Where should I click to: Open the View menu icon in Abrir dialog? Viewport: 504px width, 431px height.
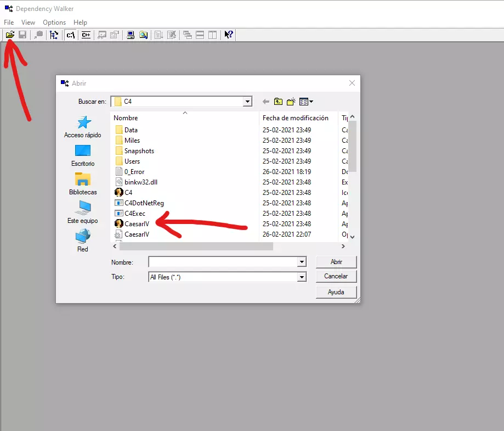pos(306,102)
